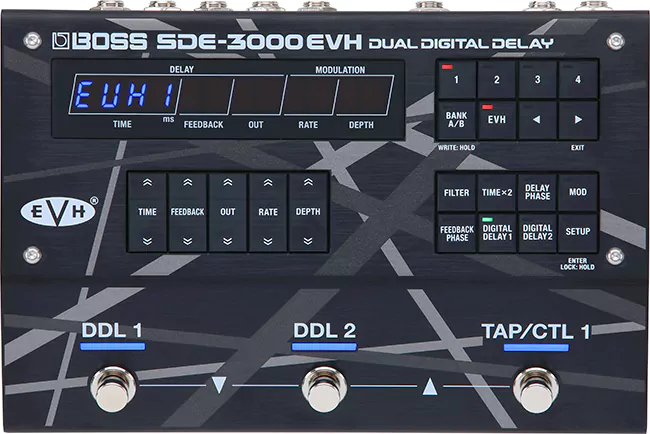Click the empty RATE display segment
650x434 pixels.
click(311, 95)
